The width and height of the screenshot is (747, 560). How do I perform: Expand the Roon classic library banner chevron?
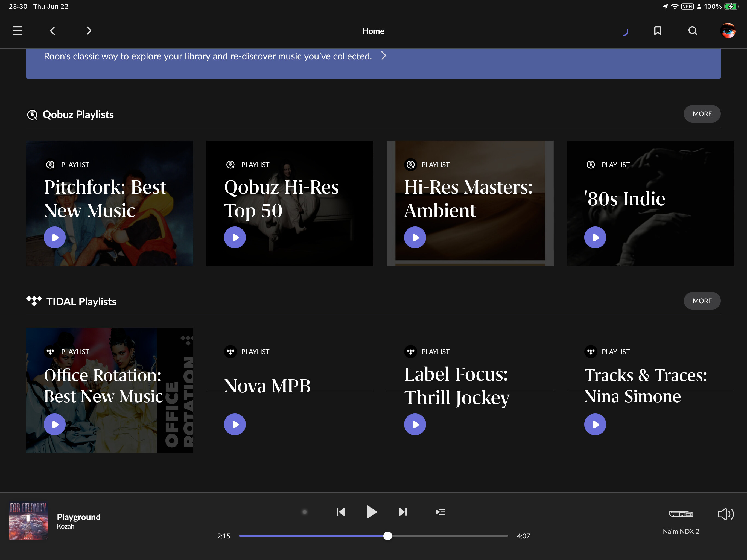coord(384,56)
